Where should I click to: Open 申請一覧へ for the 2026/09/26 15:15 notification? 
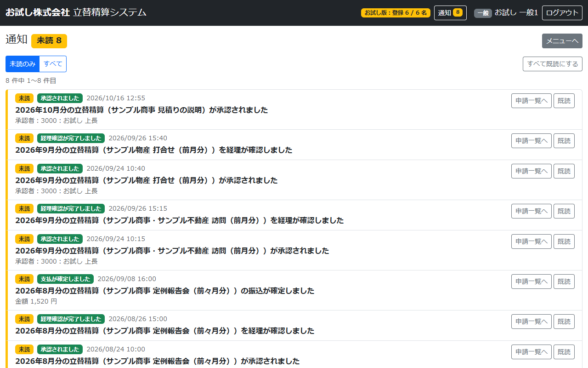(x=531, y=211)
